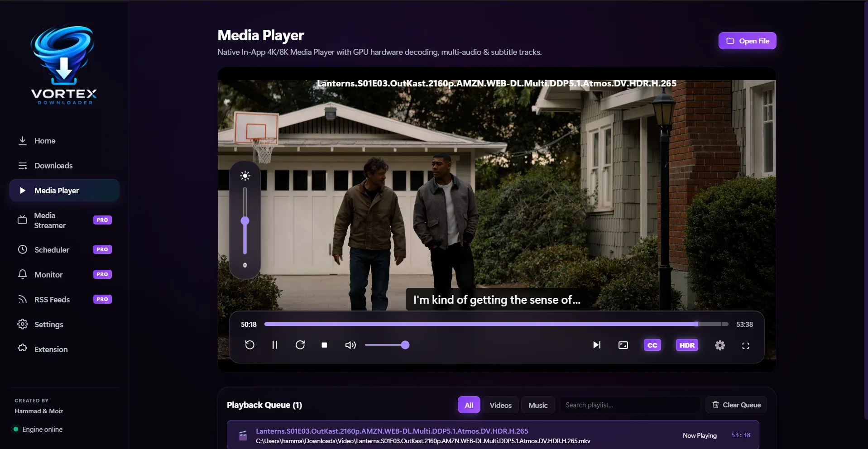Filter playback queue by Music
This screenshot has height=449, width=868.
coord(538,405)
